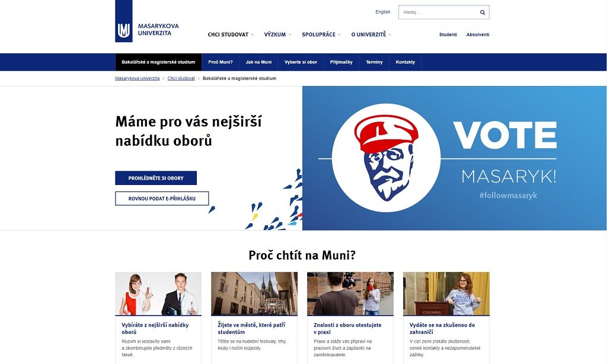Open the Výzkum dropdown menu

coord(277,34)
